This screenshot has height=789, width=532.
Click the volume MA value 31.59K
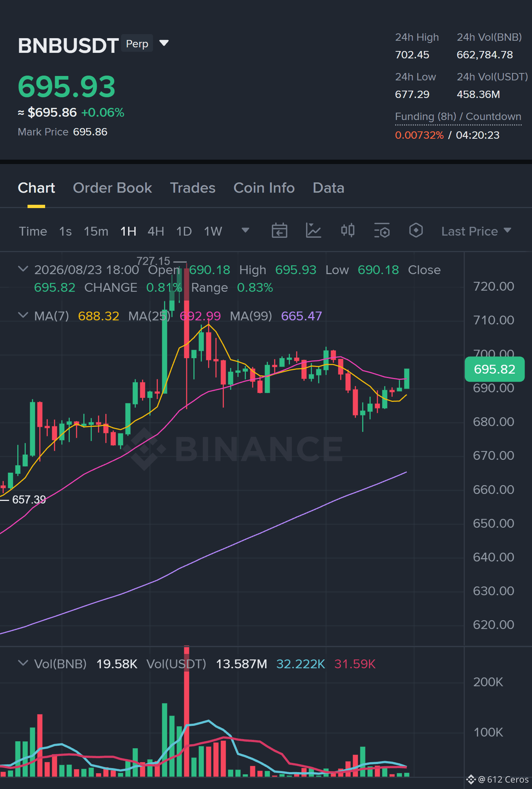[x=355, y=664]
